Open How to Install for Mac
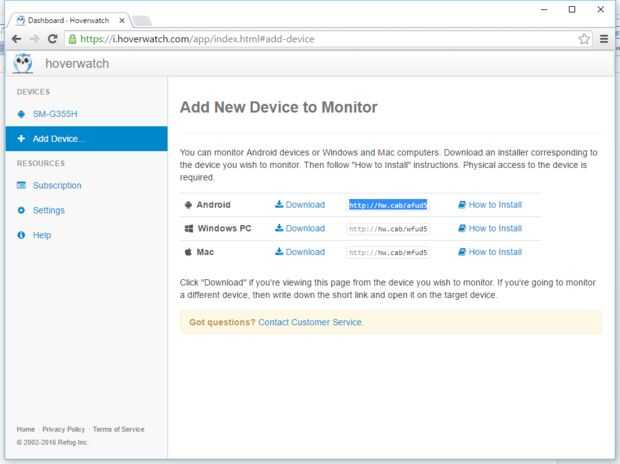 [x=489, y=252]
